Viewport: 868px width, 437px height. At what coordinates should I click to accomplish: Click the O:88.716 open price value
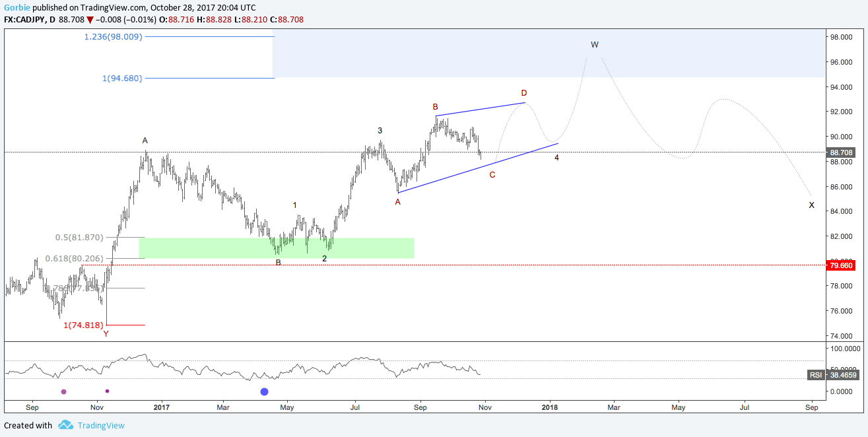tap(178, 20)
